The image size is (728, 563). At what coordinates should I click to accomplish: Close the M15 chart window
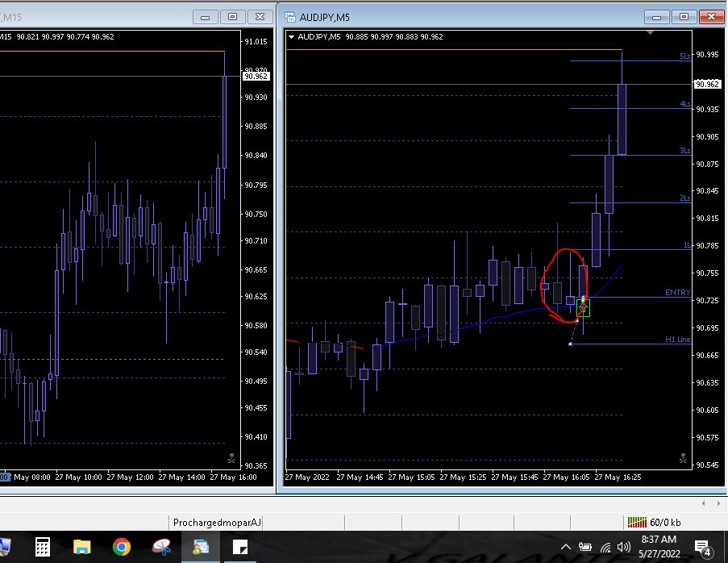pos(260,17)
